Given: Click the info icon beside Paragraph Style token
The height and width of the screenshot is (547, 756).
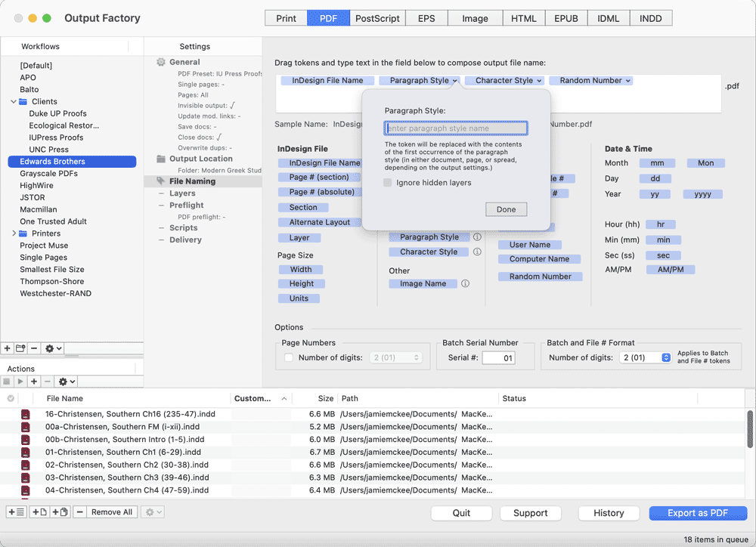Looking at the screenshot, I should click(477, 236).
